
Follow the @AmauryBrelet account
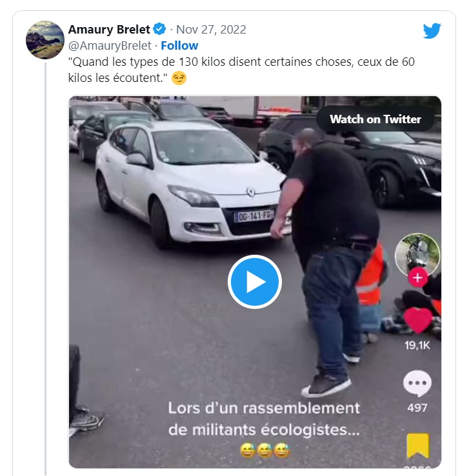(x=179, y=46)
